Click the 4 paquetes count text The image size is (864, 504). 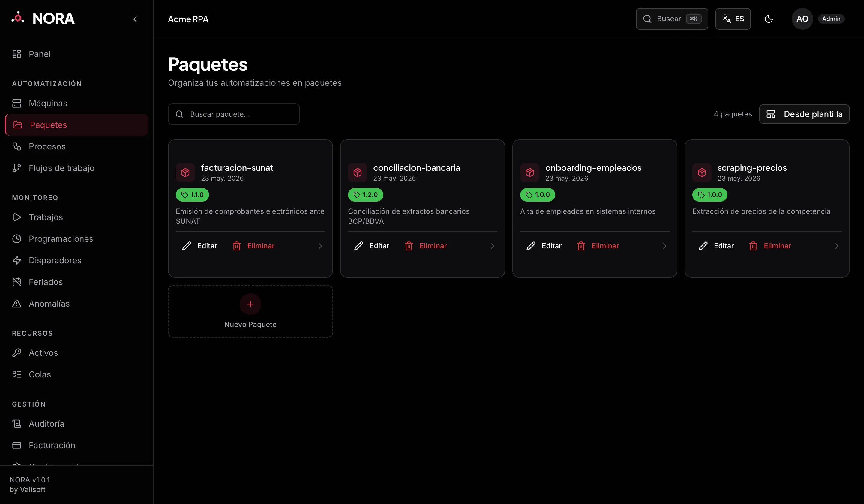[x=733, y=114]
